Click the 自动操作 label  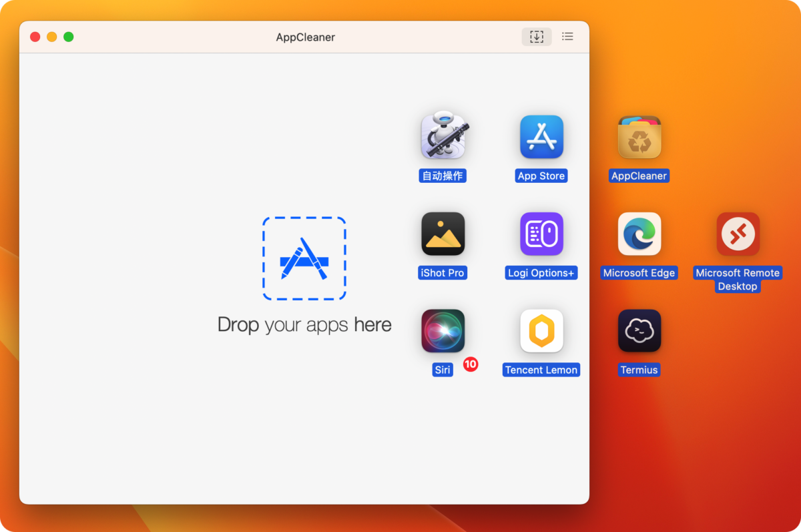pyautogui.click(x=443, y=176)
